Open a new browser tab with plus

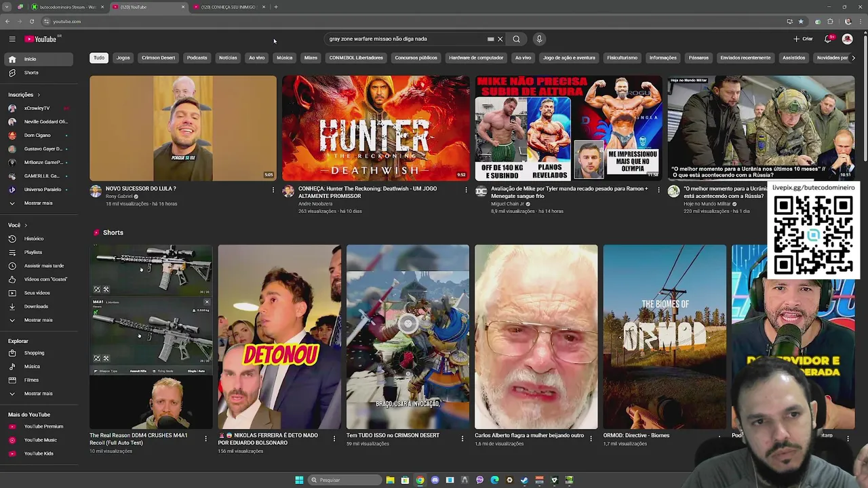[x=276, y=7]
